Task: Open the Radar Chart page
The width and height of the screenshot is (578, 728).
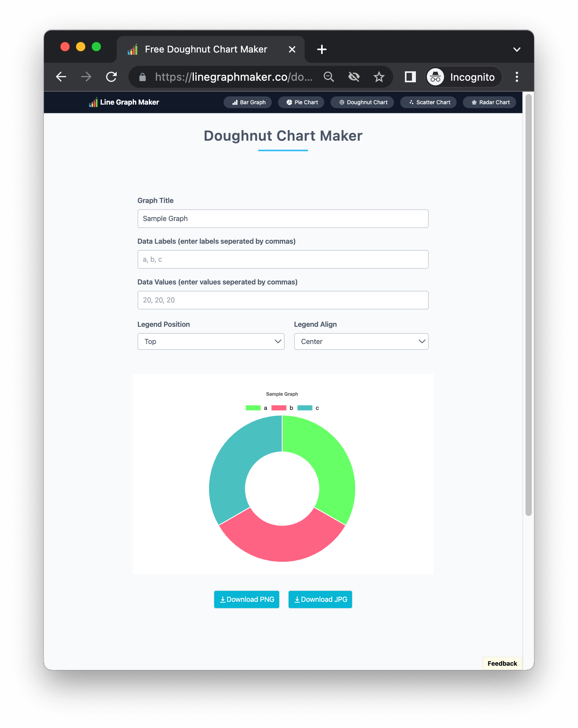Action: tap(489, 102)
